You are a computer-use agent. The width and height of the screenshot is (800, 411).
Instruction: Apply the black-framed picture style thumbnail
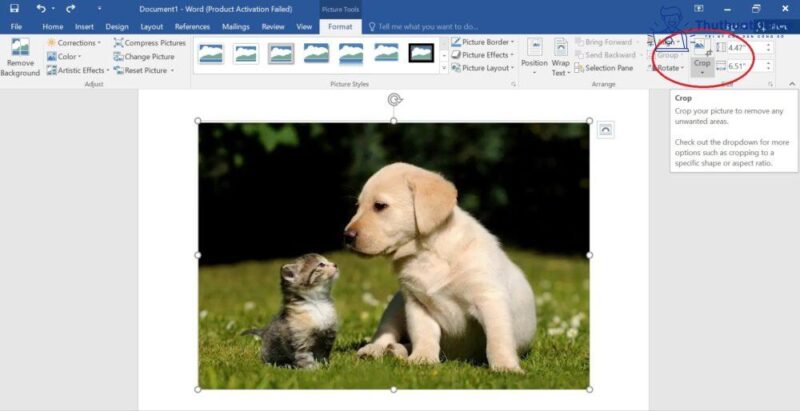click(x=421, y=53)
